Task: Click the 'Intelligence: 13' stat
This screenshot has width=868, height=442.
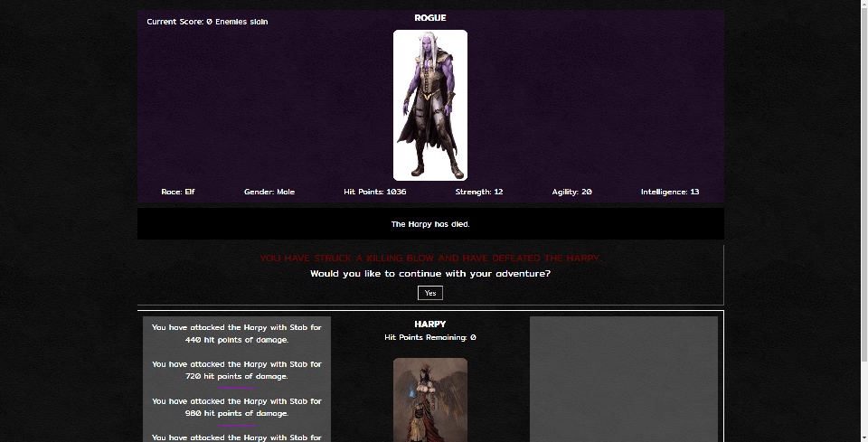Action: point(670,192)
